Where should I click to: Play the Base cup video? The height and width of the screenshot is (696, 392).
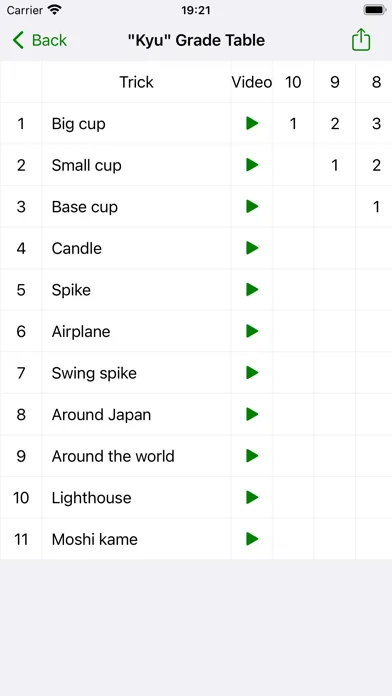(x=252, y=206)
